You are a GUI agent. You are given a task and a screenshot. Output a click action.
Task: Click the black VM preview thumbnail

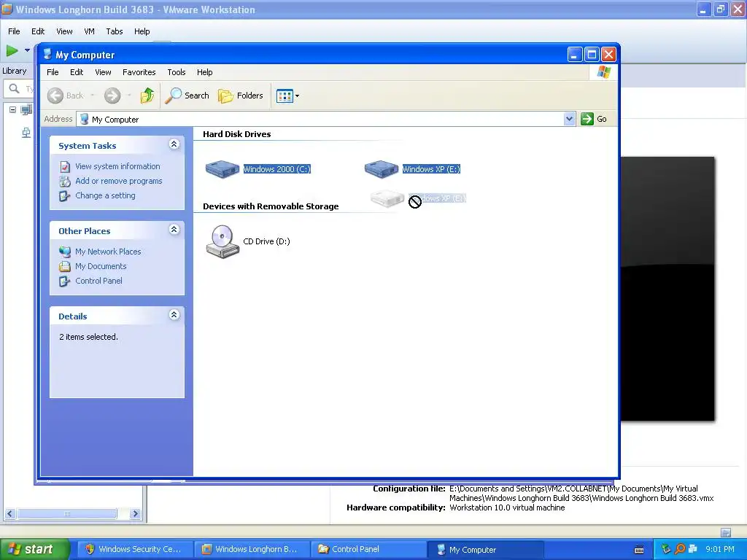point(667,289)
